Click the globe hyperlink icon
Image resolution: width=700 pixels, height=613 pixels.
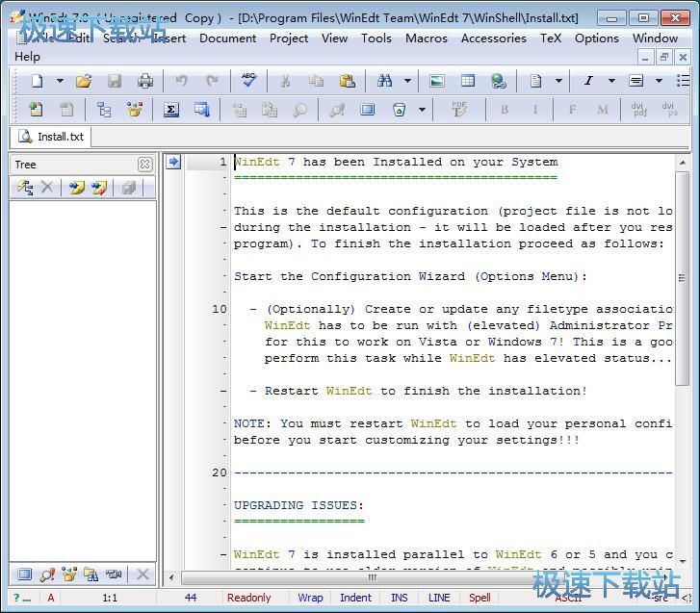[498, 81]
